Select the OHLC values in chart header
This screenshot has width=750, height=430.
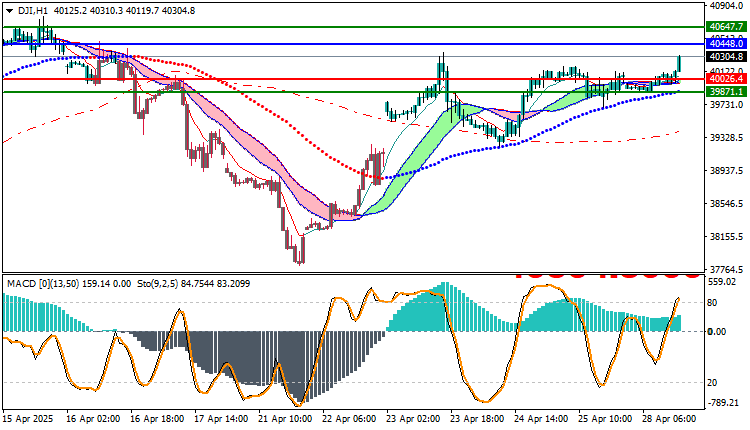click(125, 11)
